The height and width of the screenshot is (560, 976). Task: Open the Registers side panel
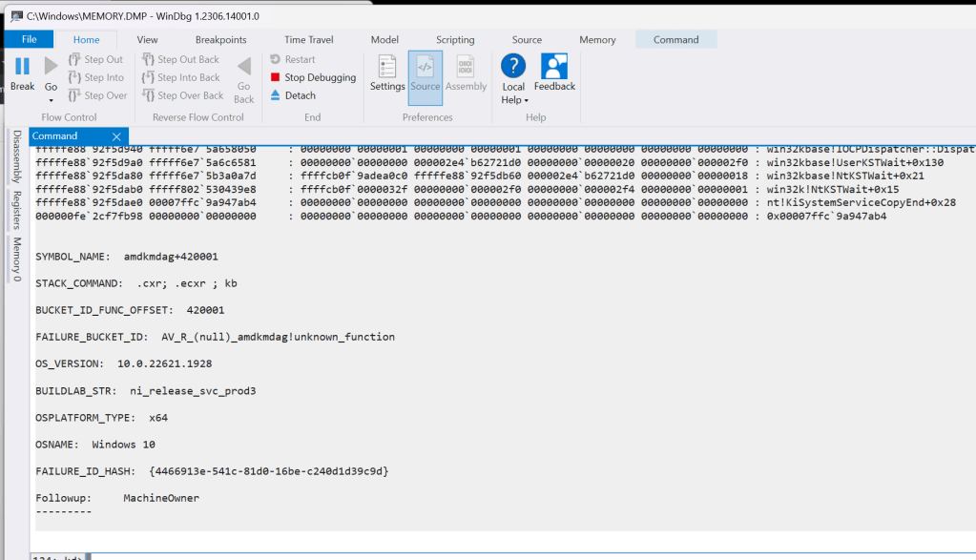[x=17, y=210]
